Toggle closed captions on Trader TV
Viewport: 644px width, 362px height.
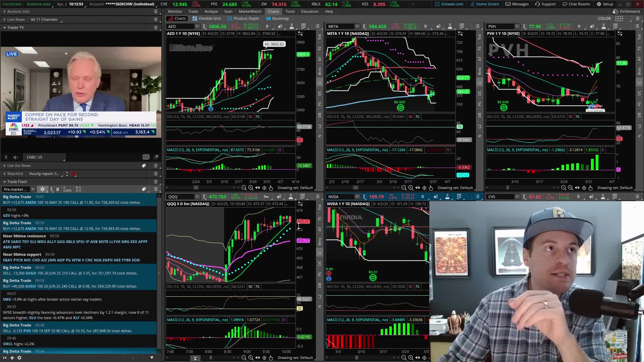coord(146,157)
